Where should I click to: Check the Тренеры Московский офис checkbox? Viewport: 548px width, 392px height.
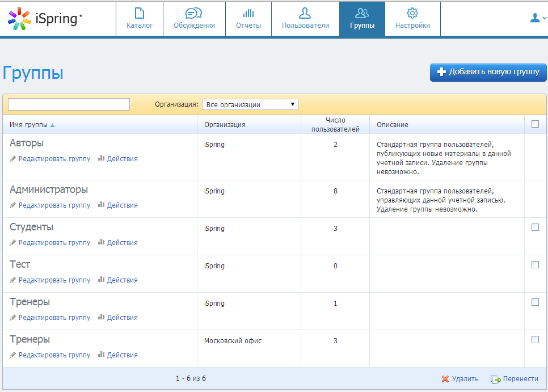tap(535, 339)
